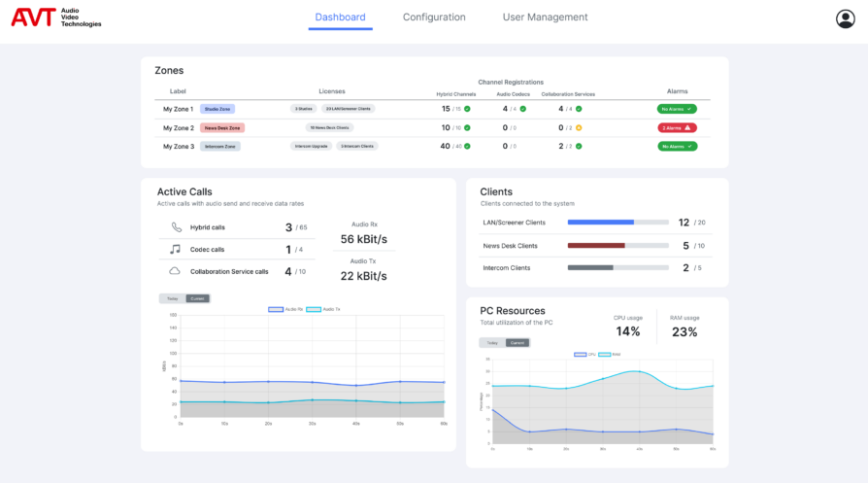Click My Zone 1 Audio Codecs green check
The height and width of the screenshot is (483, 868).
coord(523,109)
